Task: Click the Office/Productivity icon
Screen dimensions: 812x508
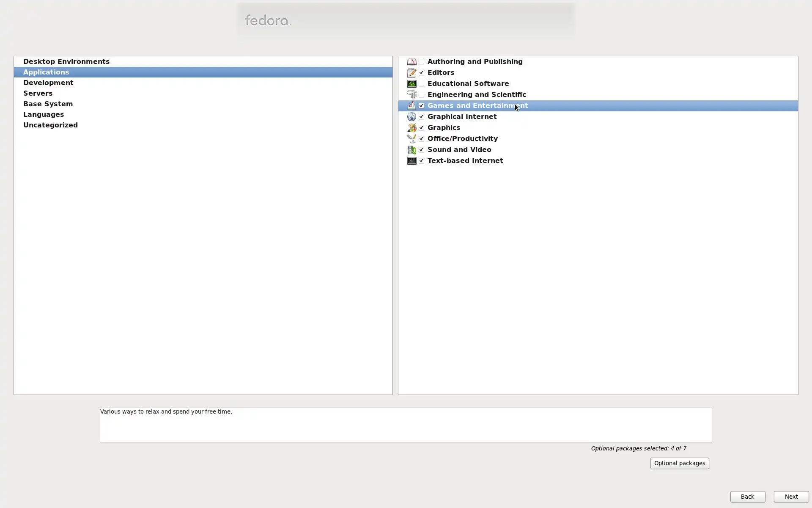Action: (411, 139)
